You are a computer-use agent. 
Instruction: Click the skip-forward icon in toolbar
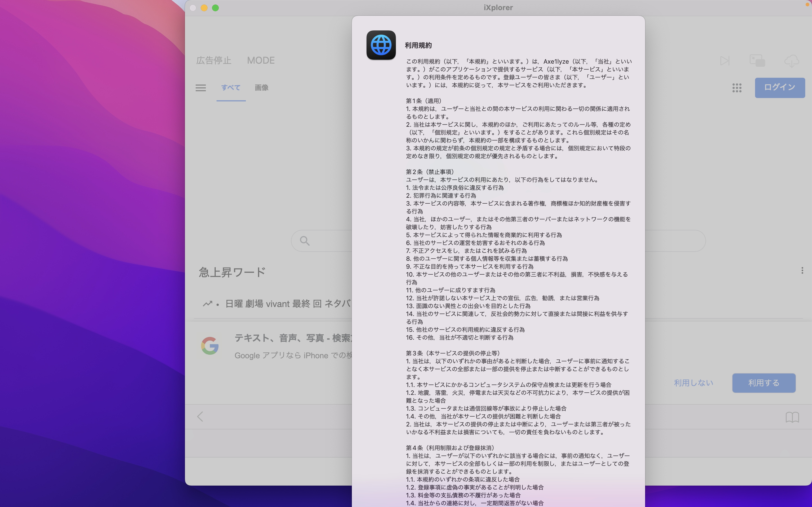(725, 61)
